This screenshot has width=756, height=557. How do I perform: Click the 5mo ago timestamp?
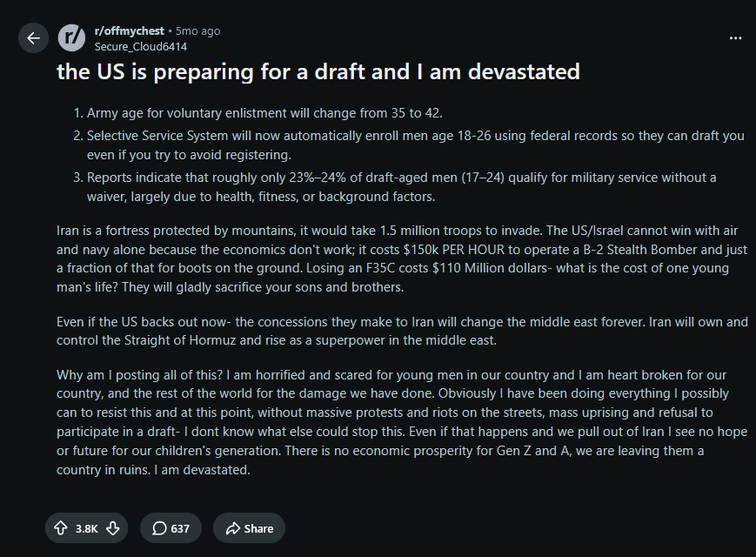coord(197,30)
